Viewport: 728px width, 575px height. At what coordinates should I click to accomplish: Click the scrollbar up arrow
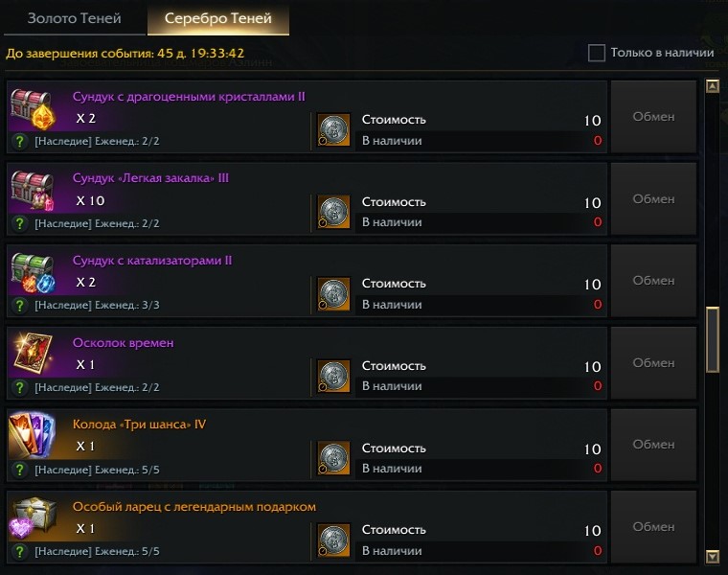(x=712, y=87)
